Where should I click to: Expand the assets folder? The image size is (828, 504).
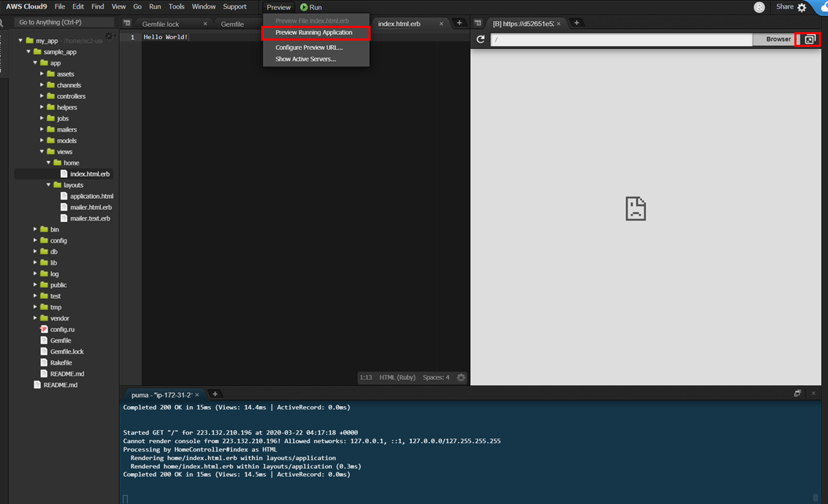(x=42, y=74)
